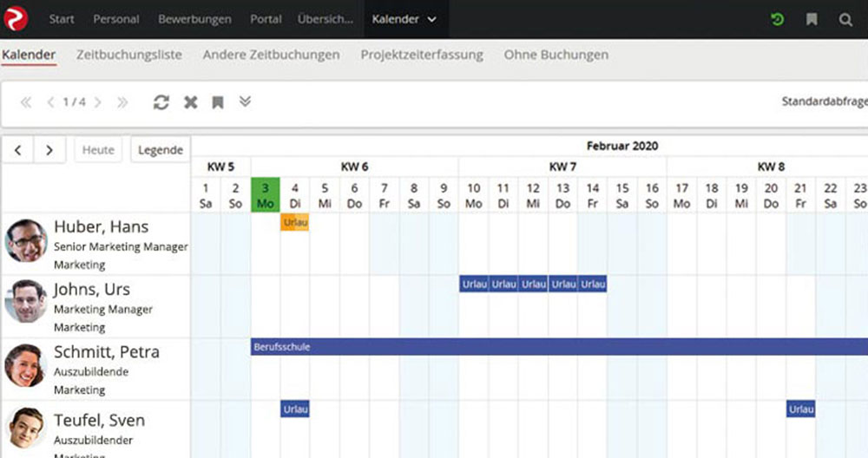This screenshot has width=868, height=458.
Task: Click the X reset icon in toolbar
Action: (x=190, y=102)
